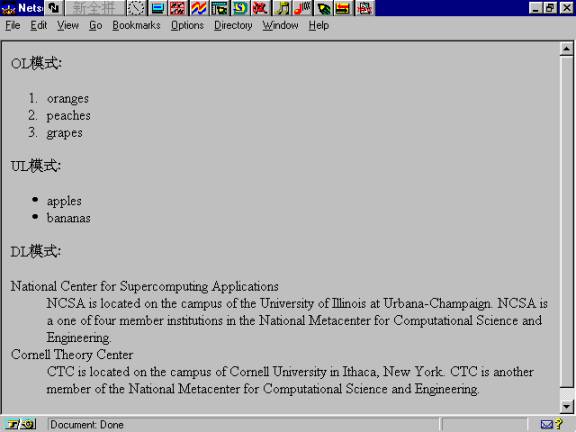Open the Bookmarks menu

(x=136, y=25)
